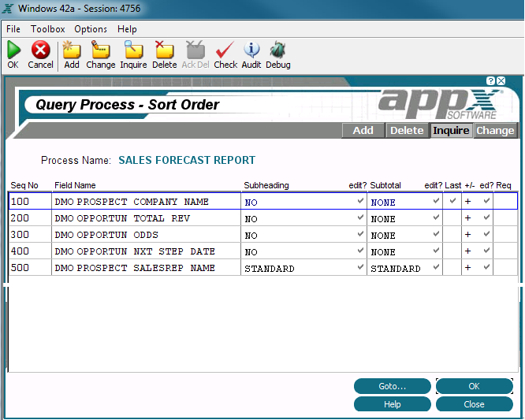
Task: Switch to Add mode tab
Action: [x=363, y=130]
